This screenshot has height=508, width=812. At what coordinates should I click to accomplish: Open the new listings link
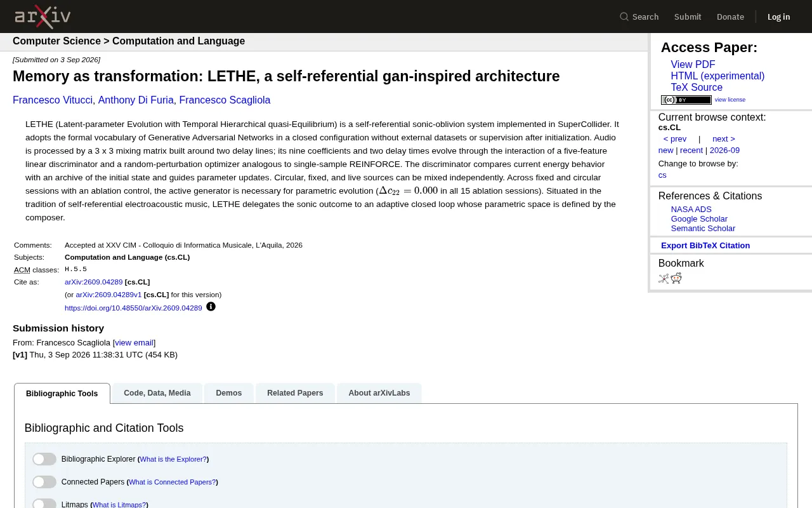point(666,150)
